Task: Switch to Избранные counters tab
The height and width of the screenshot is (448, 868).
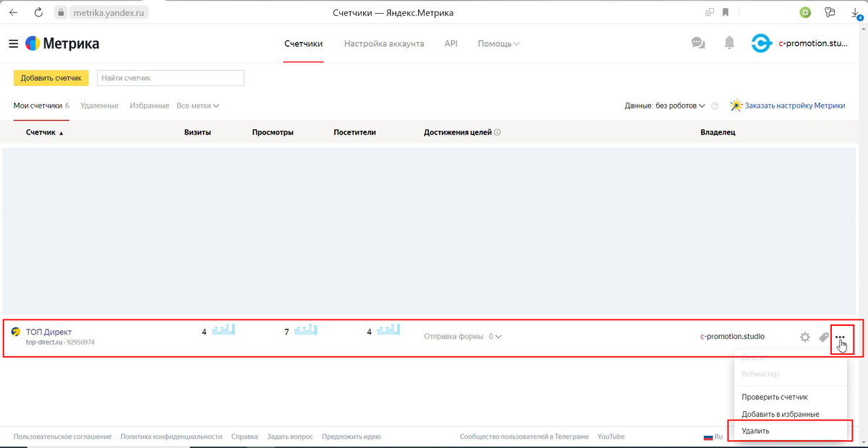Action: [150, 105]
